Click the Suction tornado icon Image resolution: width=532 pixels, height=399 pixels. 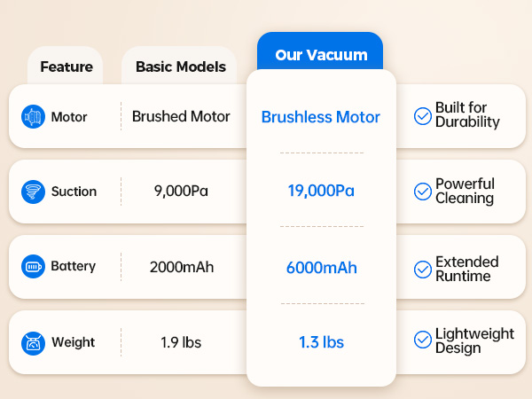click(x=33, y=192)
